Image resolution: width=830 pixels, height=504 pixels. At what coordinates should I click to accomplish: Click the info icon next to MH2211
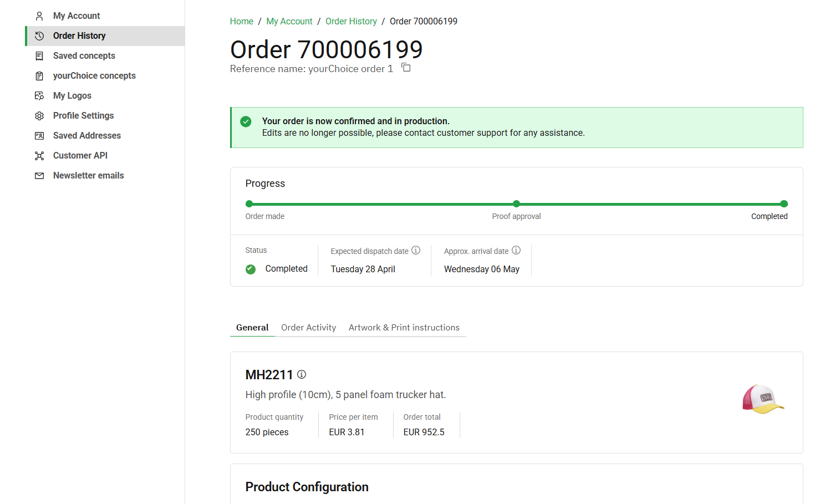301,374
